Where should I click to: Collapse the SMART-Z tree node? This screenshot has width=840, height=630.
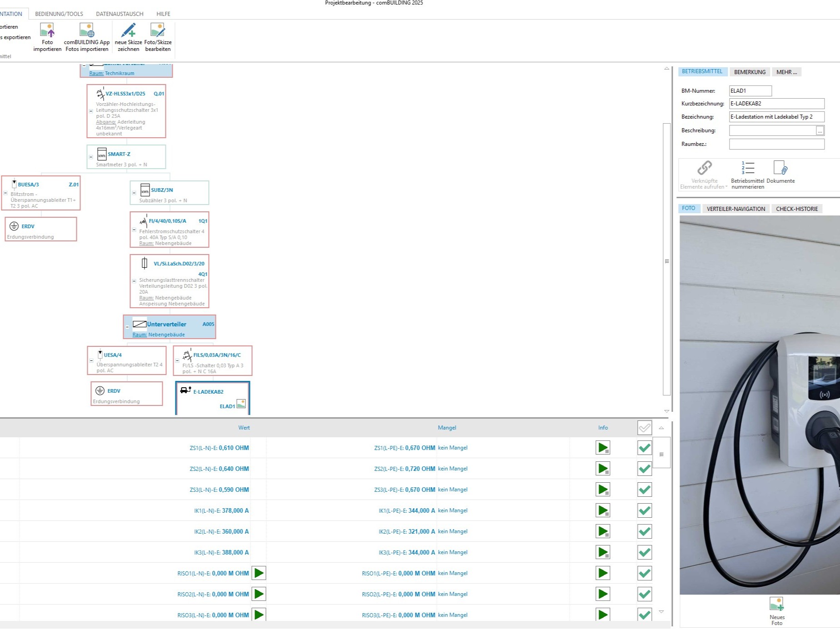click(x=91, y=157)
